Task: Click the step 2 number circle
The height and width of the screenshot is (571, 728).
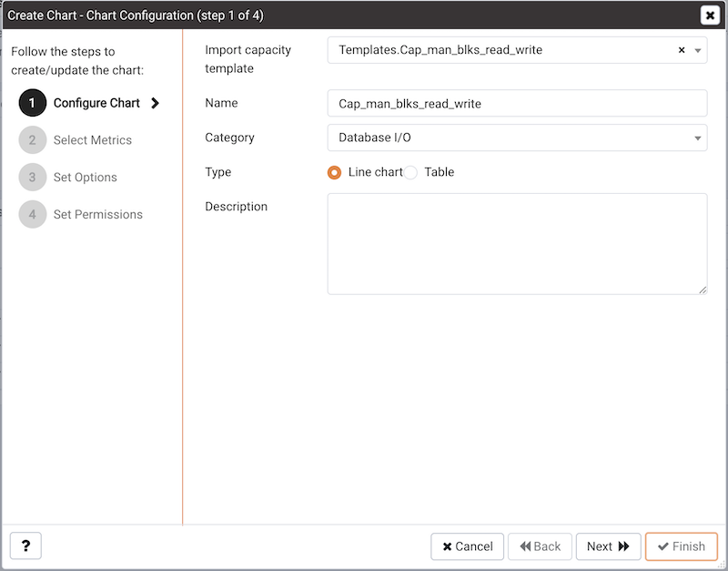Action: tap(33, 140)
